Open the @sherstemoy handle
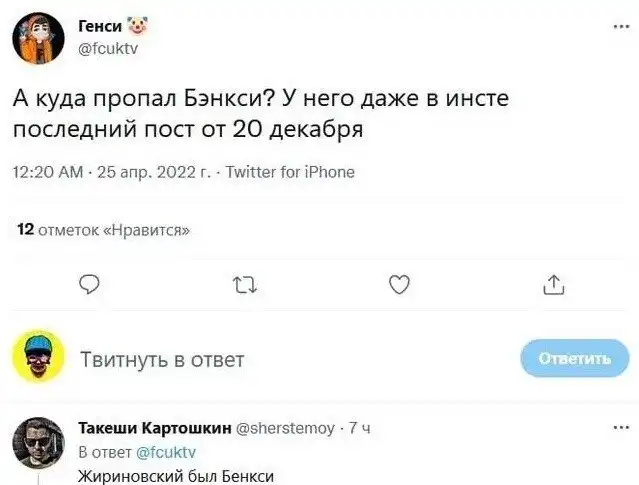 pyautogui.click(x=289, y=428)
